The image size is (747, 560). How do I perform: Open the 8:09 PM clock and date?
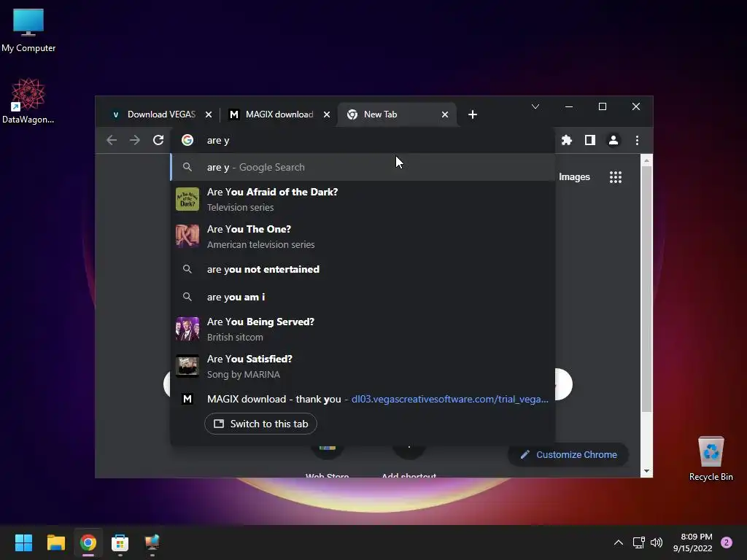[693, 542]
